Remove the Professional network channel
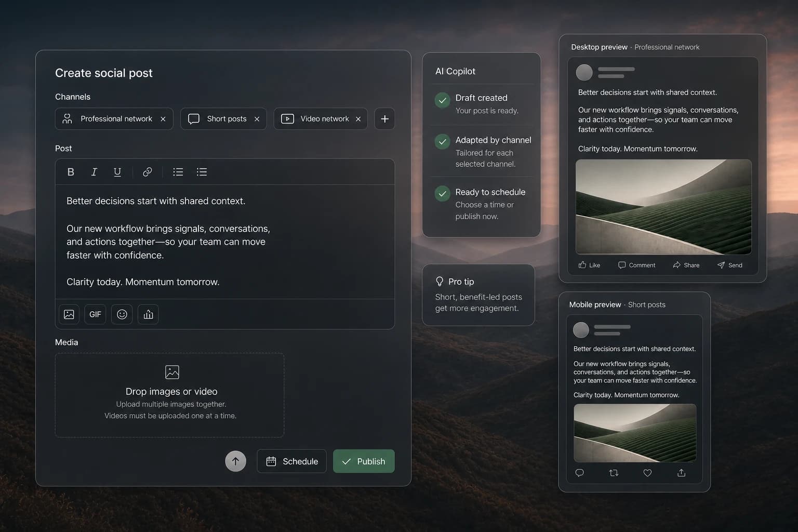The height and width of the screenshot is (532, 798). pyautogui.click(x=163, y=119)
